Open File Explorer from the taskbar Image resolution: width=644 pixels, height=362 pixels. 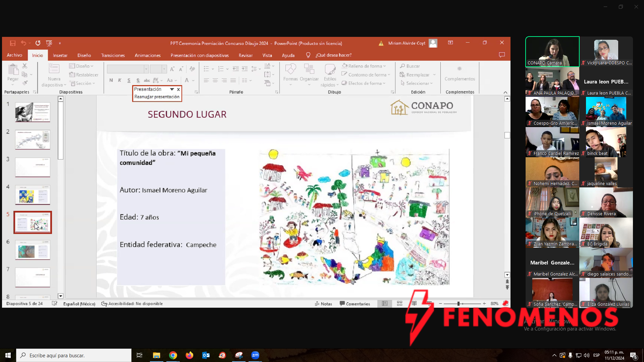157,355
